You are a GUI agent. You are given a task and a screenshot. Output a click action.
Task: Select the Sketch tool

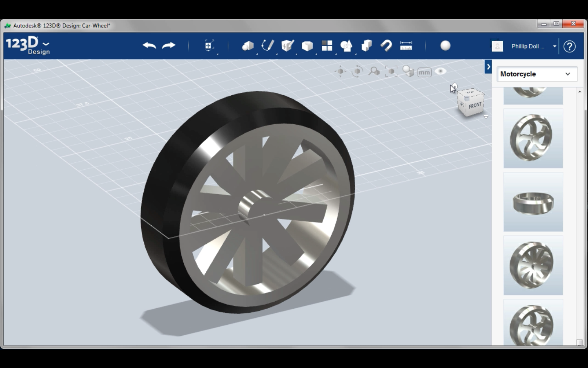coord(267,45)
